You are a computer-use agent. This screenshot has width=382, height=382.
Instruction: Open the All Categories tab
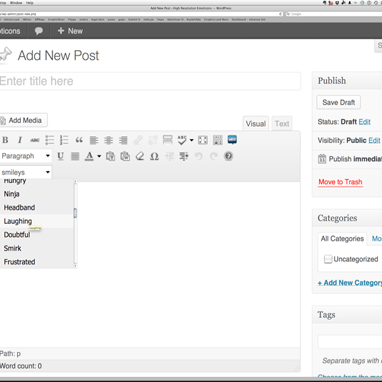pos(342,239)
